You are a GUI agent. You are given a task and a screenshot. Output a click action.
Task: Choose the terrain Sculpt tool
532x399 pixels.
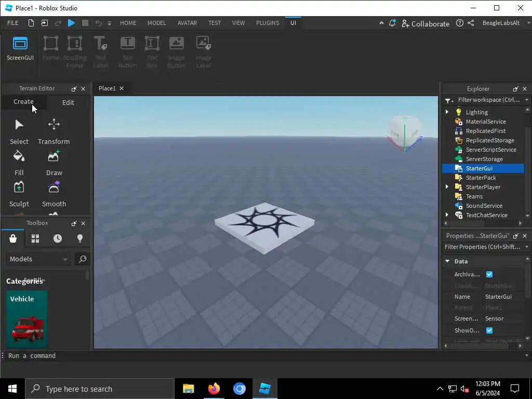point(19,194)
